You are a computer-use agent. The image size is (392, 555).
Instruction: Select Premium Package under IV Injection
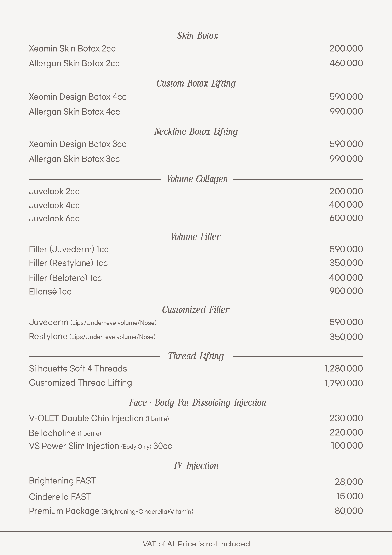(111, 511)
